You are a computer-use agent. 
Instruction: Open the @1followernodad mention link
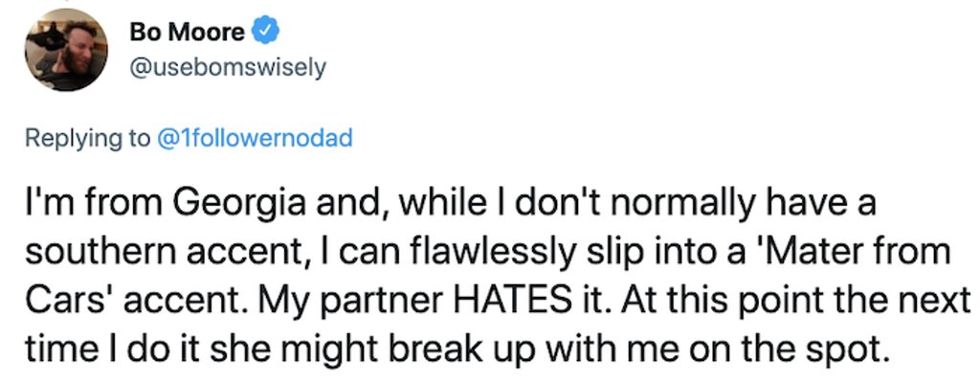click(x=255, y=138)
